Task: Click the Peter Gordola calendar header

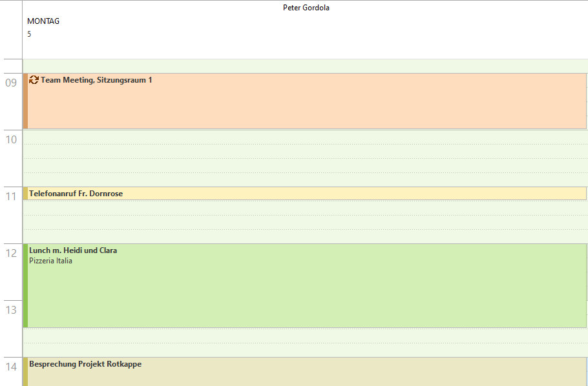Action: pyautogui.click(x=306, y=8)
